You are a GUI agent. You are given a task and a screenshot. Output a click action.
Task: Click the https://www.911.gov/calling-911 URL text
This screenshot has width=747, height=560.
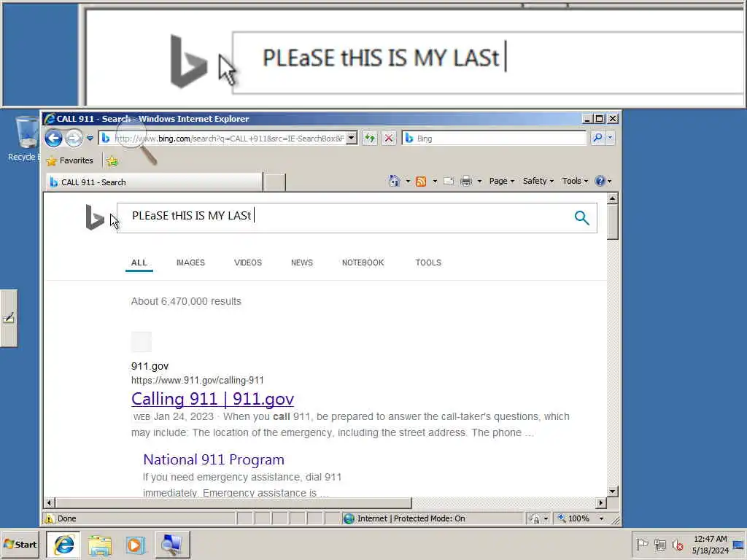(197, 380)
